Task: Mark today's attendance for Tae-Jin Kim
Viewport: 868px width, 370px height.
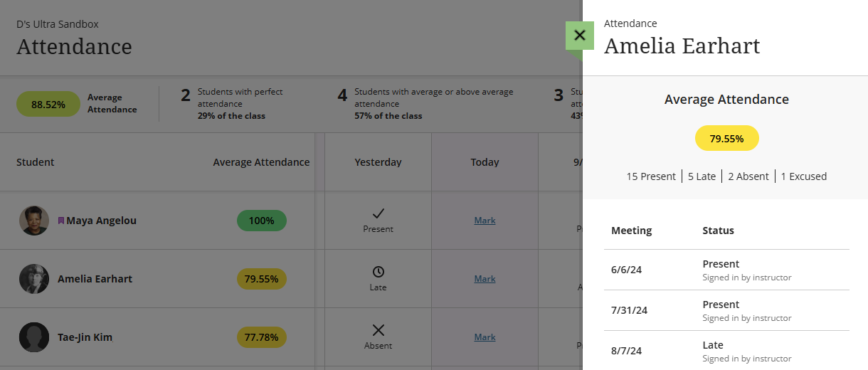Action: [x=485, y=337]
